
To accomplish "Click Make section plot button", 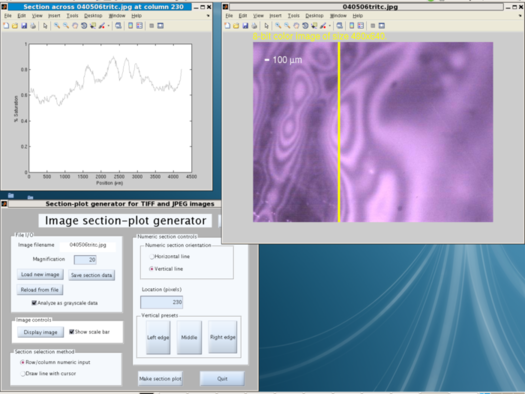I will pos(160,379).
